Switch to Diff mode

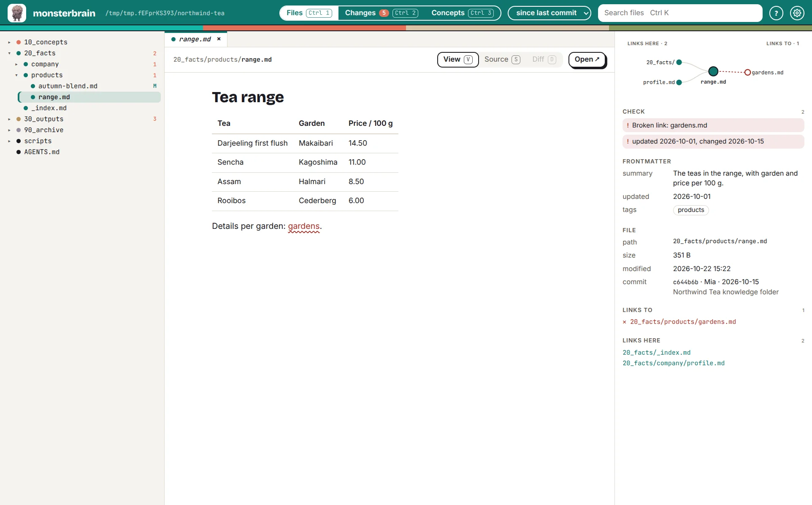pos(544,60)
